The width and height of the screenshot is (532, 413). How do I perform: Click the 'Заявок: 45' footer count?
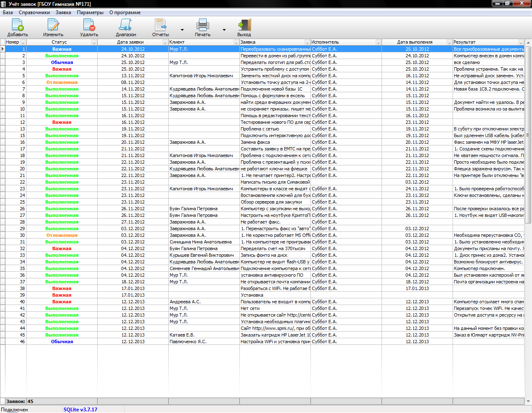[20, 401]
